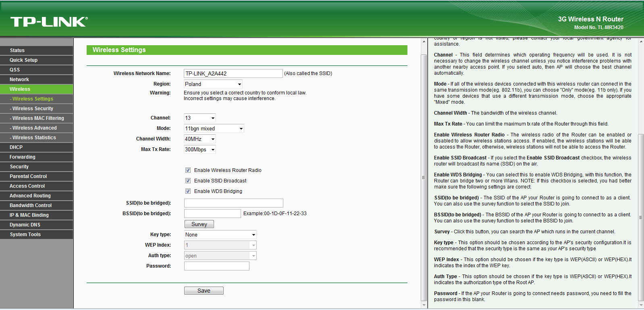Click the main panel scrollbar thumb
Screen dimensions: 644x310
click(x=424, y=178)
